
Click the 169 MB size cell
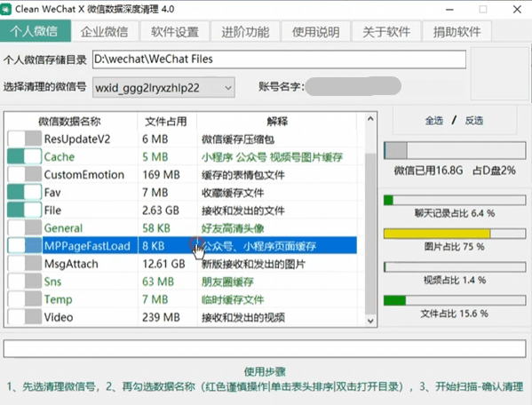coord(161,175)
